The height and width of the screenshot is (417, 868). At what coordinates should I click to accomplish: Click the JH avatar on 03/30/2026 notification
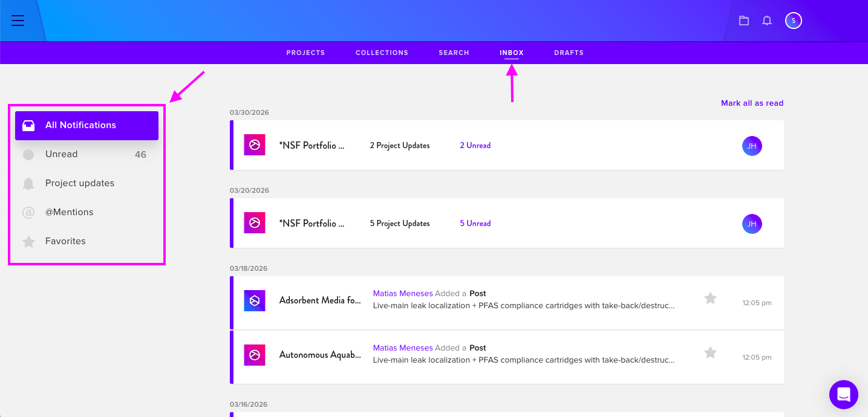752,146
